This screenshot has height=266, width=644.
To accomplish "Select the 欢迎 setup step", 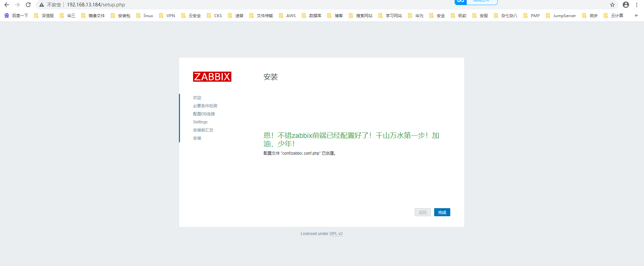I will click(197, 98).
